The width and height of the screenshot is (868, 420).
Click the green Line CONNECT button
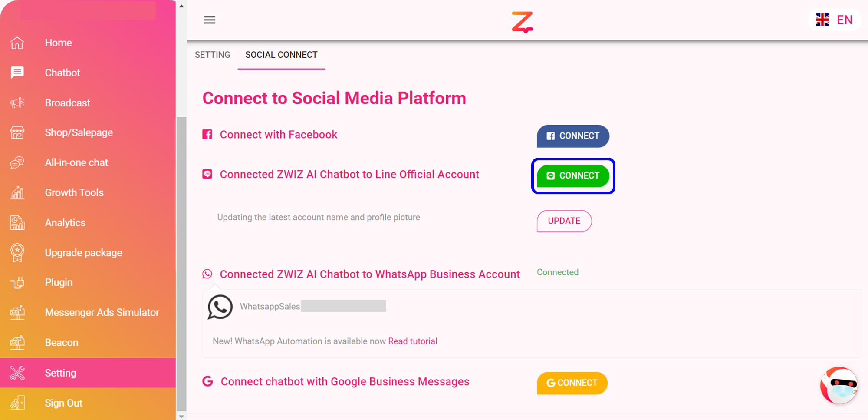click(573, 175)
